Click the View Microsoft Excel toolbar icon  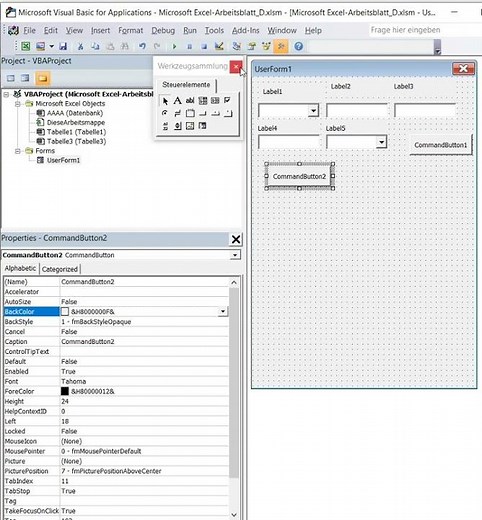pyautogui.click(x=26, y=46)
